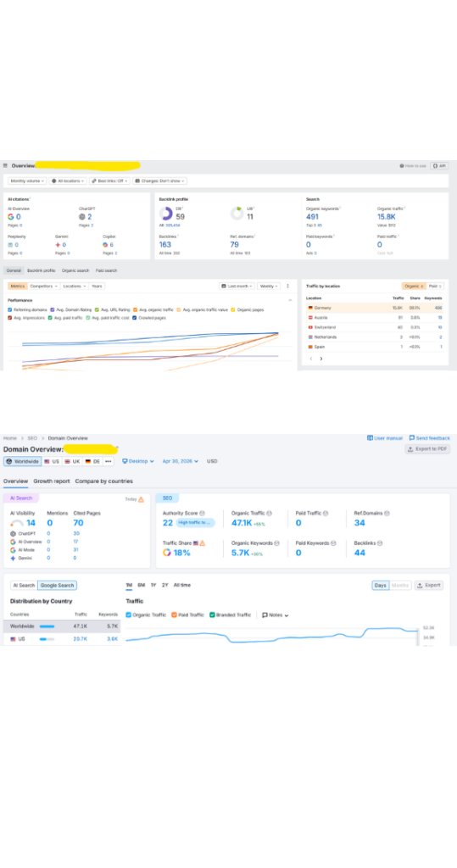Open the How to use help link
The width and height of the screenshot is (457, 868).
(413, 165)
